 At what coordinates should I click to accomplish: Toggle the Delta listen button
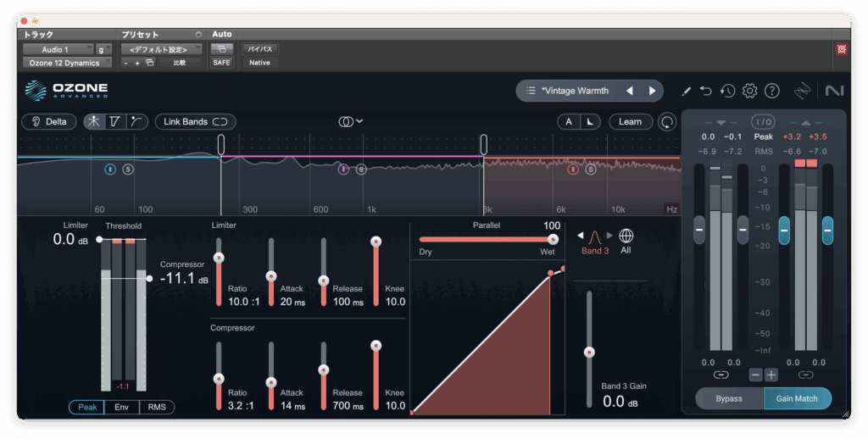point(47,122)
